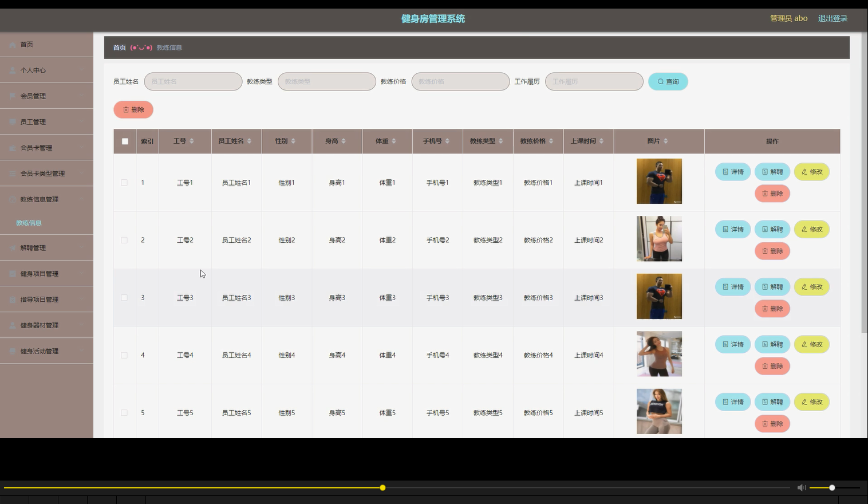Sort 教练价格 column with its arrows
Viewport: 868px width, 504px height.
551,141
